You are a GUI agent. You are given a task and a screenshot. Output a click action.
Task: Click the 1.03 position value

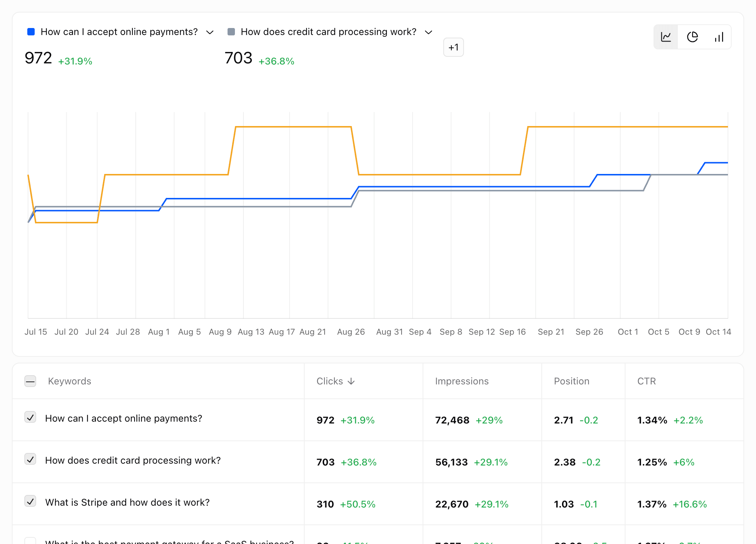click(x=564, y=504)
